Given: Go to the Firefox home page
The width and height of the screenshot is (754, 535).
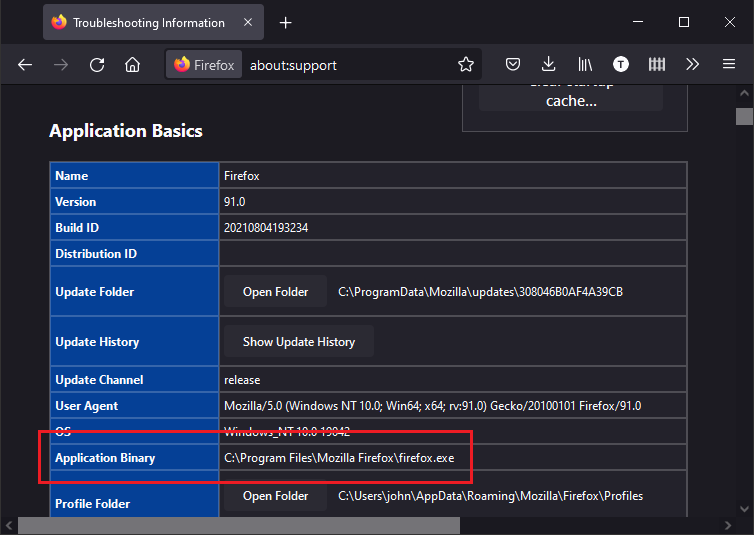Looking at the screenshot, I should 132,65.
